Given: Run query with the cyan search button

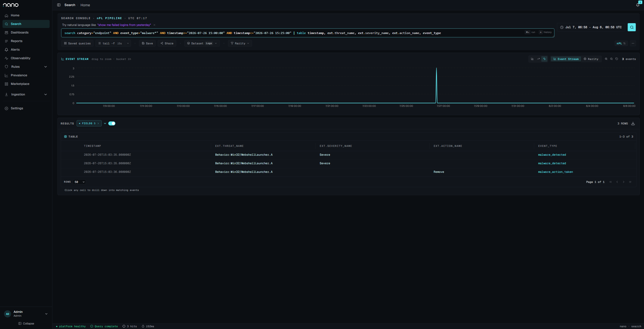Looking at the screenshot, I should 631,27.
